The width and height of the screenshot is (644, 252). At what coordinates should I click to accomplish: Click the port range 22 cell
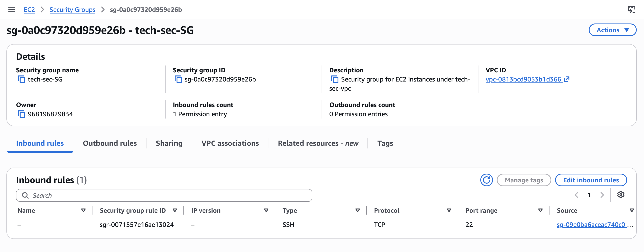coord(469,225)
